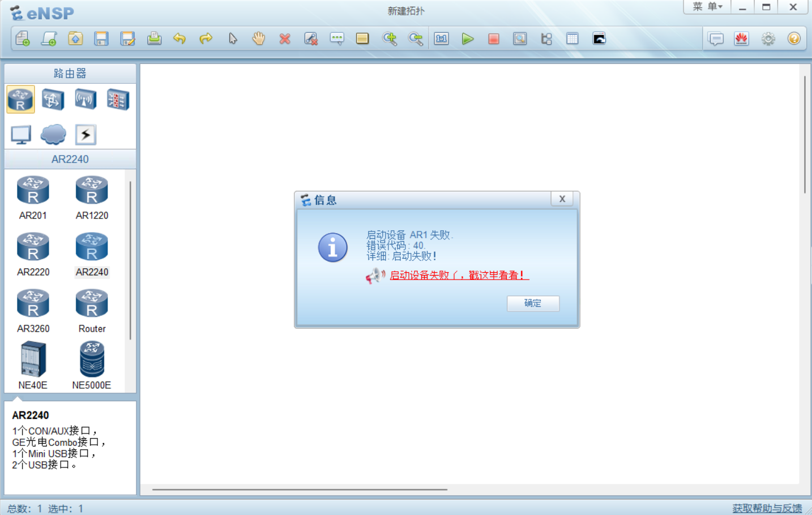Open the Huawei website icon
The image size is (812, 515).
[742, 38]
